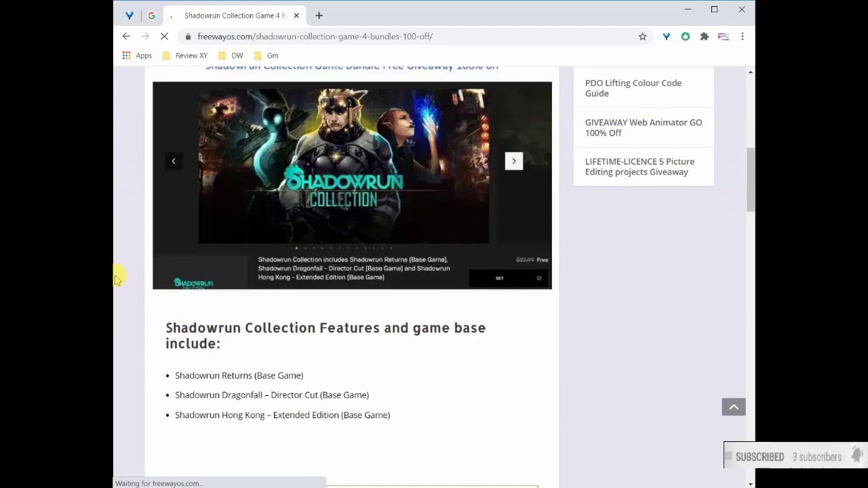Click the scrollbar down arrow
Viewport: 868px width, 488px height.
point(751,484)
